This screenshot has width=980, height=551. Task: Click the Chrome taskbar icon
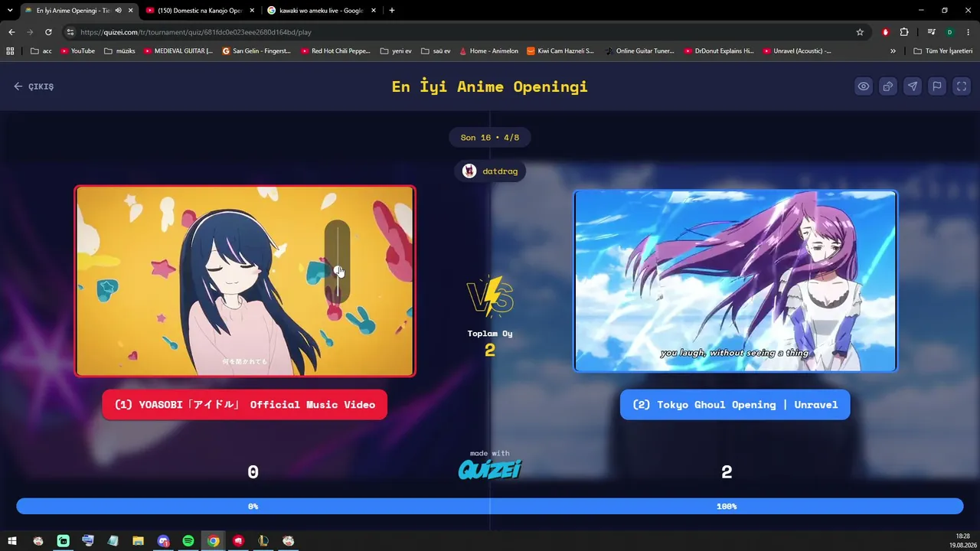click(213, 541)
